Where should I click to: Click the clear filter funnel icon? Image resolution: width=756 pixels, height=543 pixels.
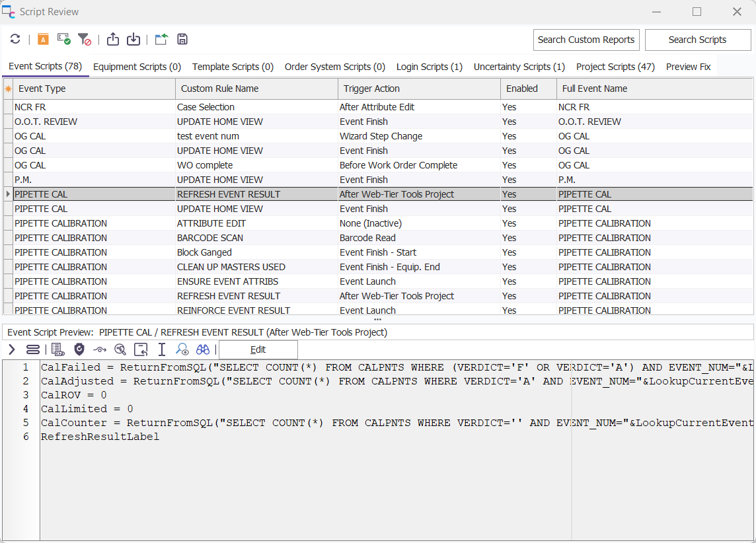84,40
